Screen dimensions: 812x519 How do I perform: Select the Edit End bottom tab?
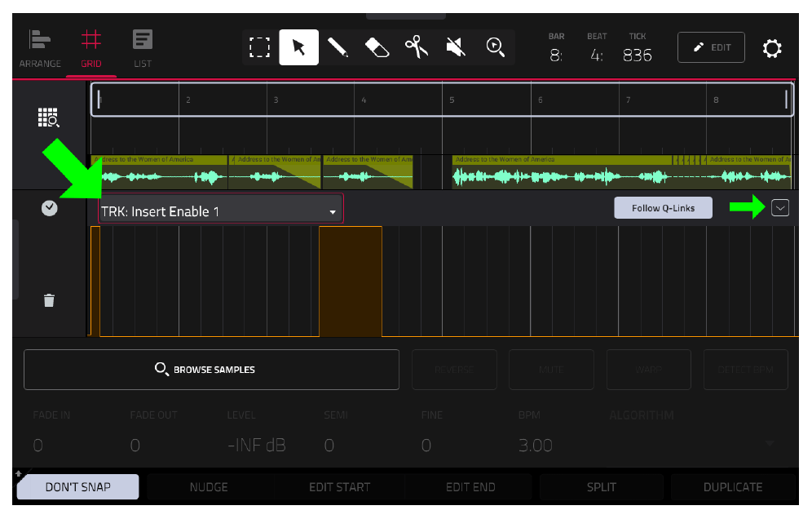pyautogui.click(x=470, y=487)
